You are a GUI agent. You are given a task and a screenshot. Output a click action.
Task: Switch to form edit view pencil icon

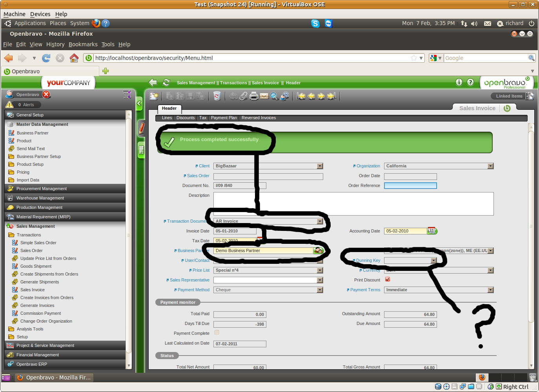click(x=142, y=128)
